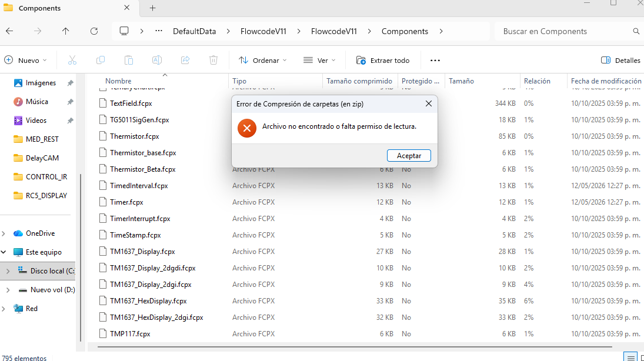
Task: Click the Extraer todo button
Action: coord(383,61)
